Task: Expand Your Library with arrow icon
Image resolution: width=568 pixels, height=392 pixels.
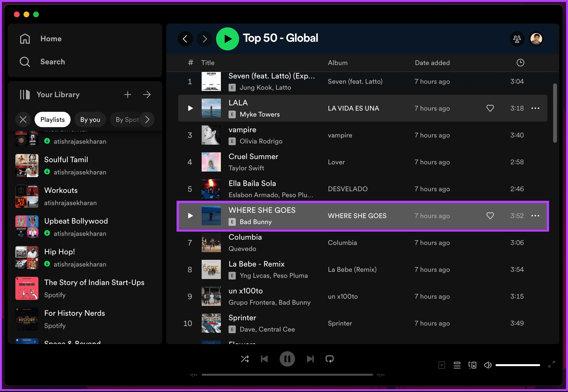Action: 147,95
